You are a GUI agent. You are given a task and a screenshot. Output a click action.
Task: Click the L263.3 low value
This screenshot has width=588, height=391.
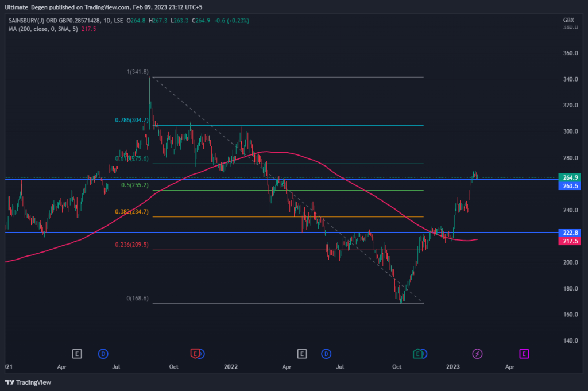tap(179, 21)
